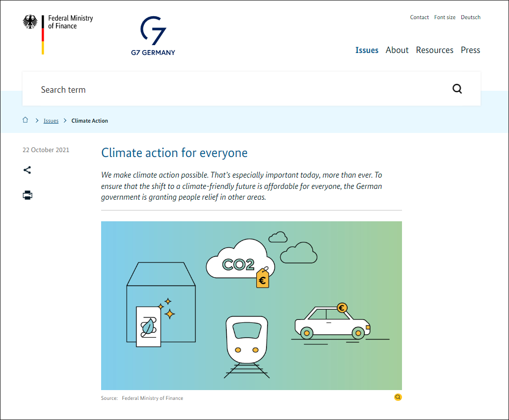Click the print page icon
This screenshot has width=509, height=420.
tap(27, 195)
